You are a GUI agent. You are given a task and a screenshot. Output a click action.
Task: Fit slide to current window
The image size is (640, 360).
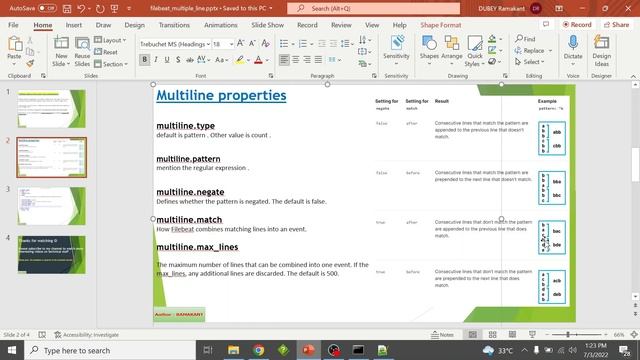coord(634,335)
